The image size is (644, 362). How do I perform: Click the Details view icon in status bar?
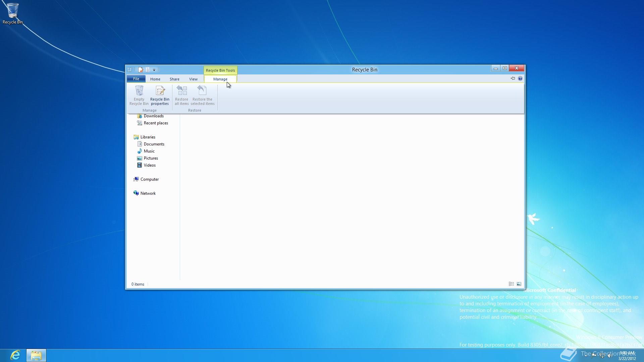click(x=511, y=283)
